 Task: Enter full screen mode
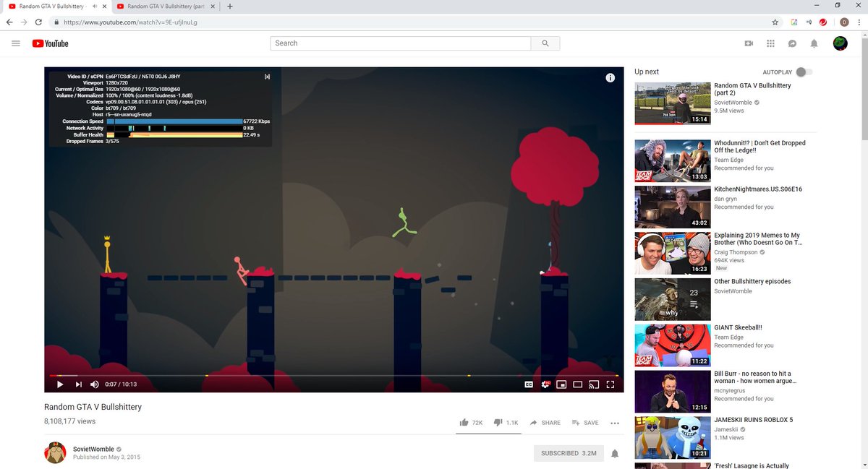tap(610, 384)
